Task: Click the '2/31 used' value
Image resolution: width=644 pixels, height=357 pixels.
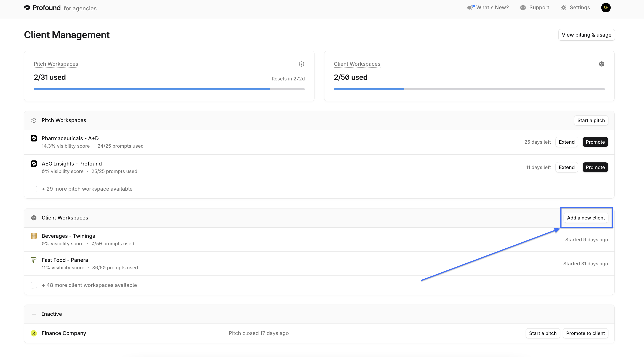Action: [50, 77]
